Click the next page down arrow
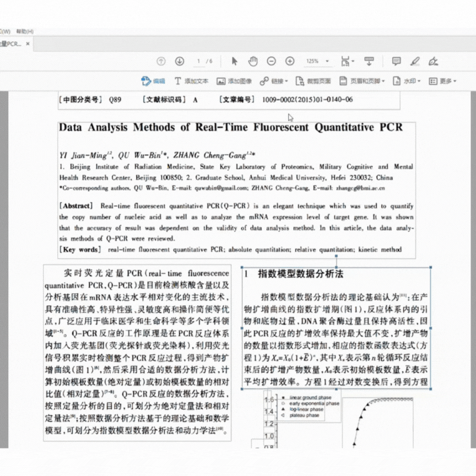This screenshot has height=476, width=476. pos(179,61)
